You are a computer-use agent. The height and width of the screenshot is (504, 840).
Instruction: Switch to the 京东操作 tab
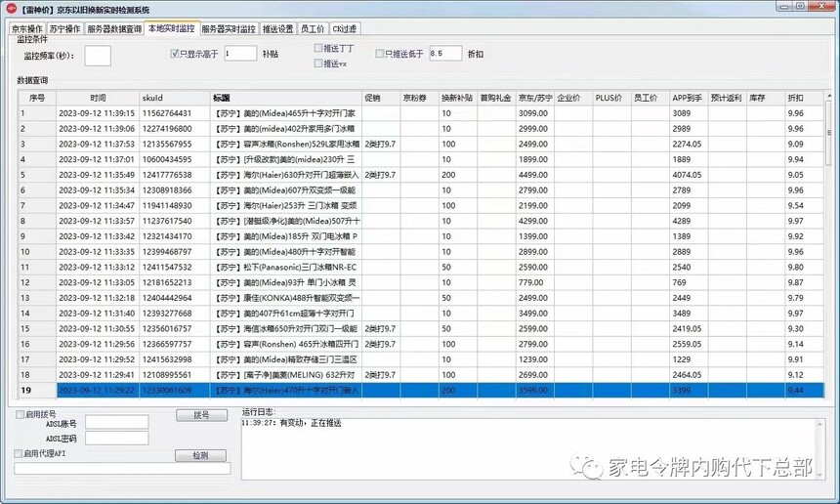click(27, 29)
